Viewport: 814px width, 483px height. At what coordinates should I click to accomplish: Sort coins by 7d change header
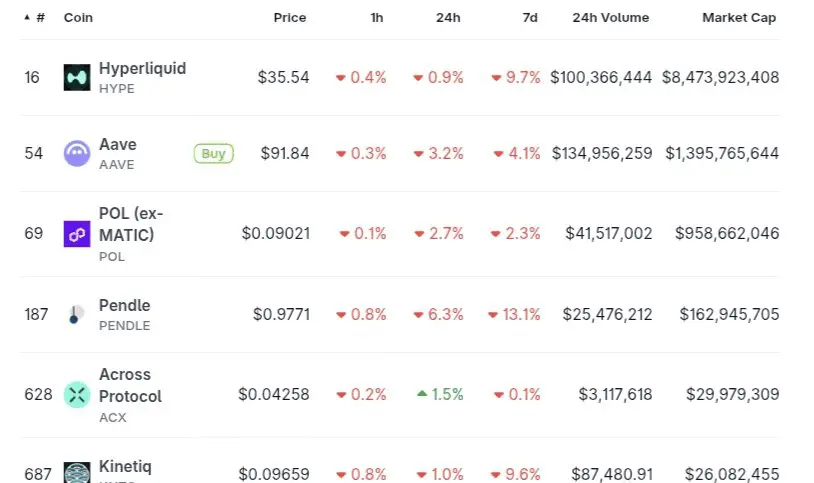coord(528,18)
